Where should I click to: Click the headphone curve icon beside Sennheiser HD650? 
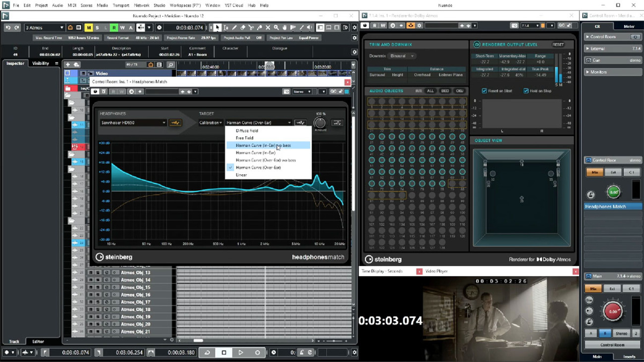175,123
